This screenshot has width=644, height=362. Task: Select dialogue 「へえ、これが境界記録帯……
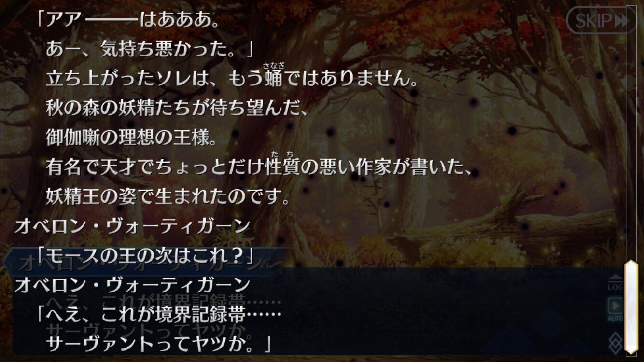159,315
